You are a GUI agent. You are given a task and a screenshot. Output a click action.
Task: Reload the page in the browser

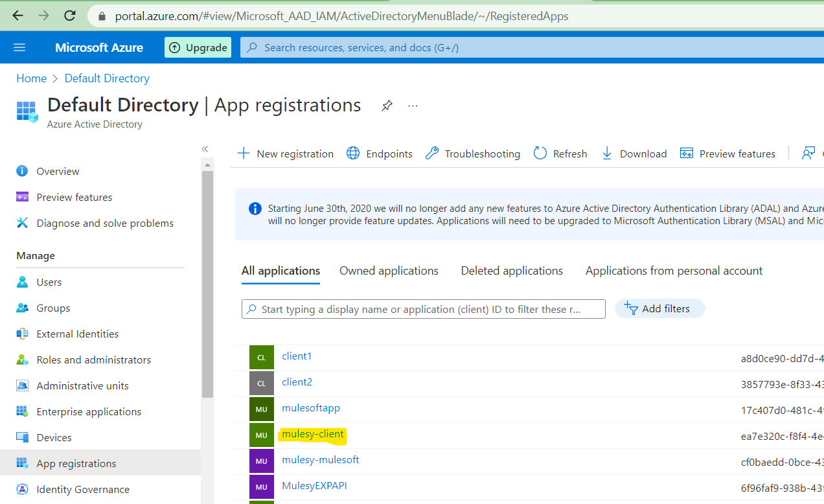pyautogui.click(x=70, y=16)
